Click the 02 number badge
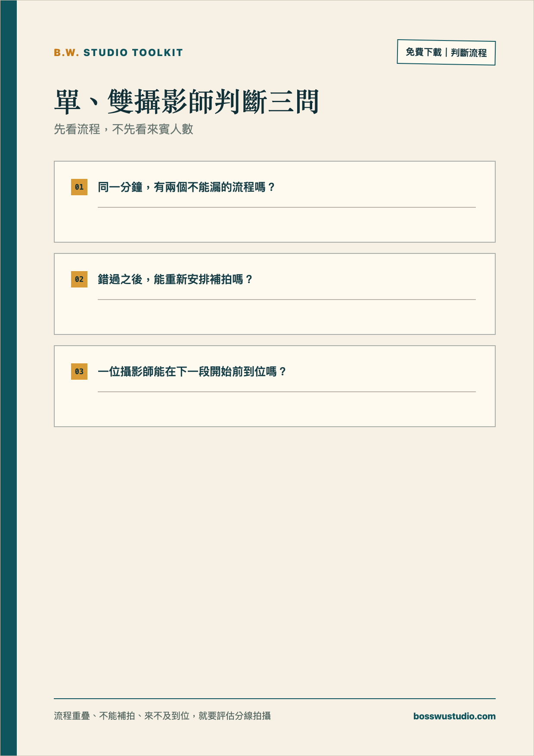The height and width of the screenshot is (756, 534). click(79, 279)
